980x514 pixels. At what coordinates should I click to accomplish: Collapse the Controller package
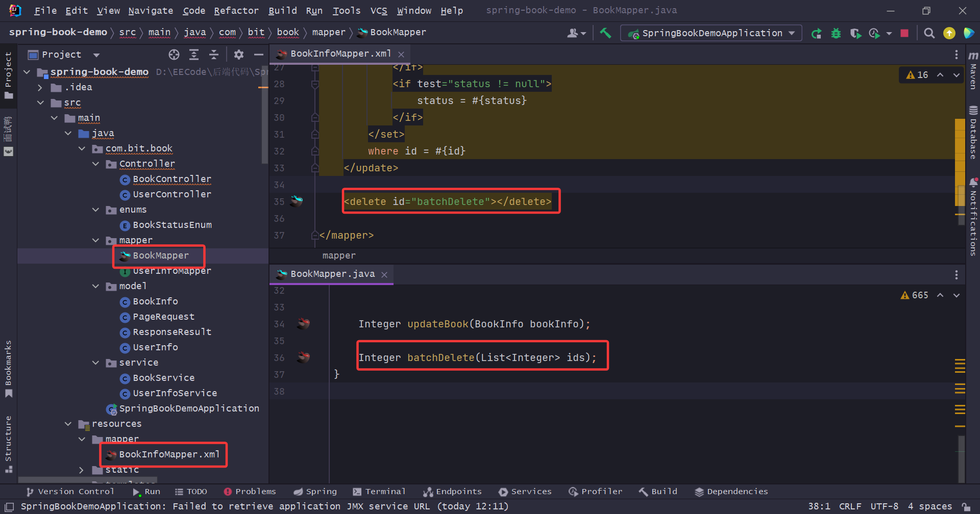(95, 164)
